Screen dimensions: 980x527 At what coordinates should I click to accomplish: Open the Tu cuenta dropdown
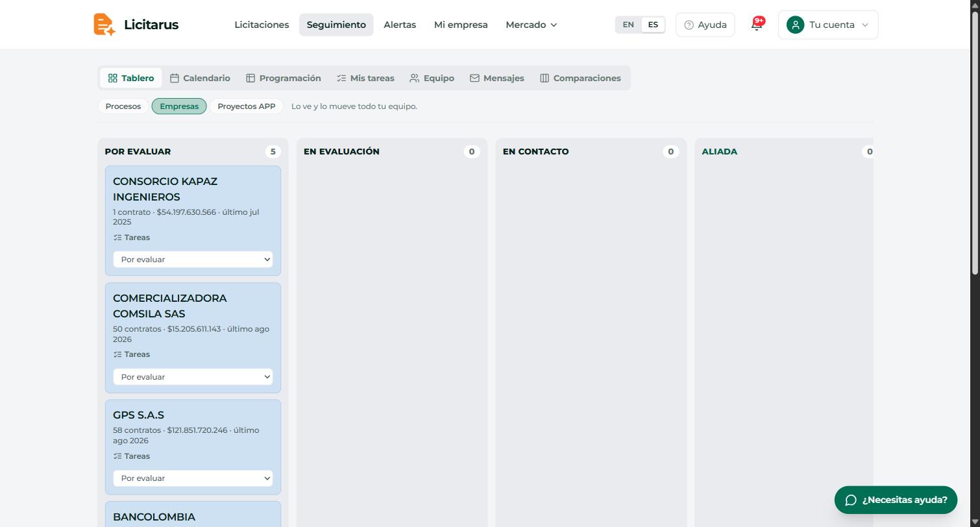(x=828, y=25)
